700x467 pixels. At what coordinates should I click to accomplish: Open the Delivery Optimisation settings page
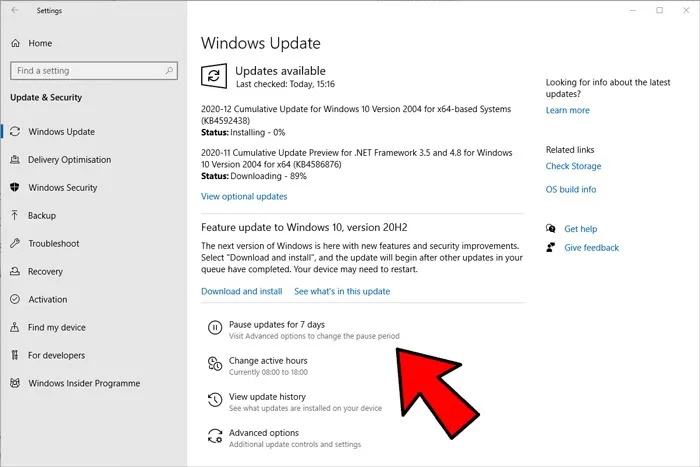69,160
